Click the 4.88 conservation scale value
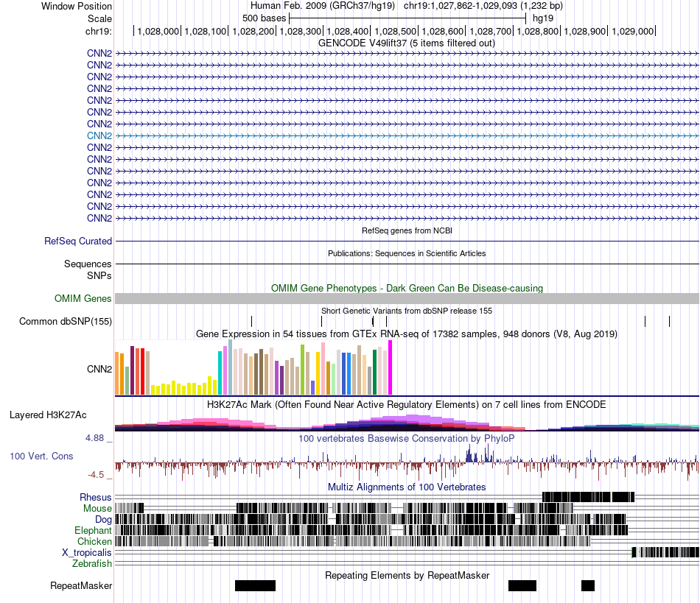Image resolution: width=700 pixels, height=603 pixels. click(x=94, y=438)
